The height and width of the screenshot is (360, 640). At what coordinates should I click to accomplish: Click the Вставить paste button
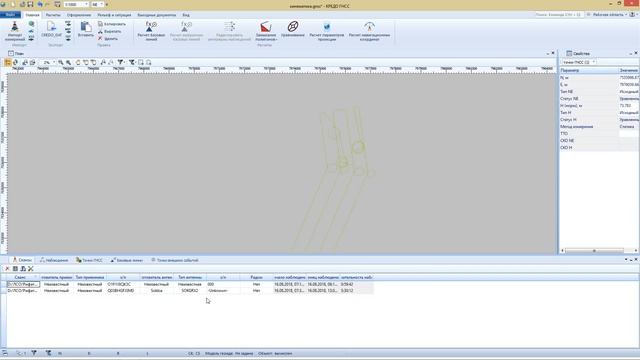pyautogui.click(x=86, y=30)
